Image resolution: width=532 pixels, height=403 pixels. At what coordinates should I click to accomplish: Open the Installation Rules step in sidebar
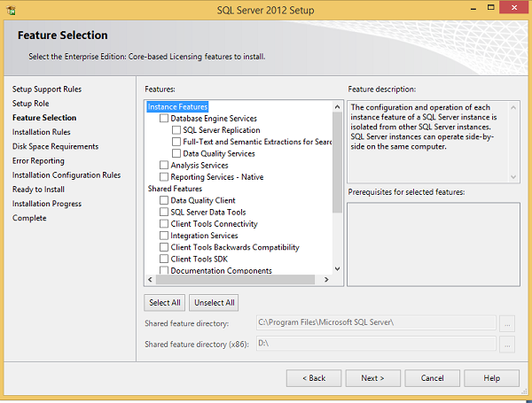tap(42, 132)
